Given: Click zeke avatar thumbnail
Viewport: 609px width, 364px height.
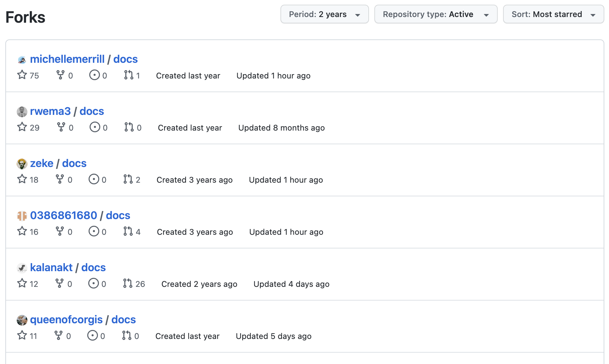Looking at the screenshot, I should coord(22,164).
